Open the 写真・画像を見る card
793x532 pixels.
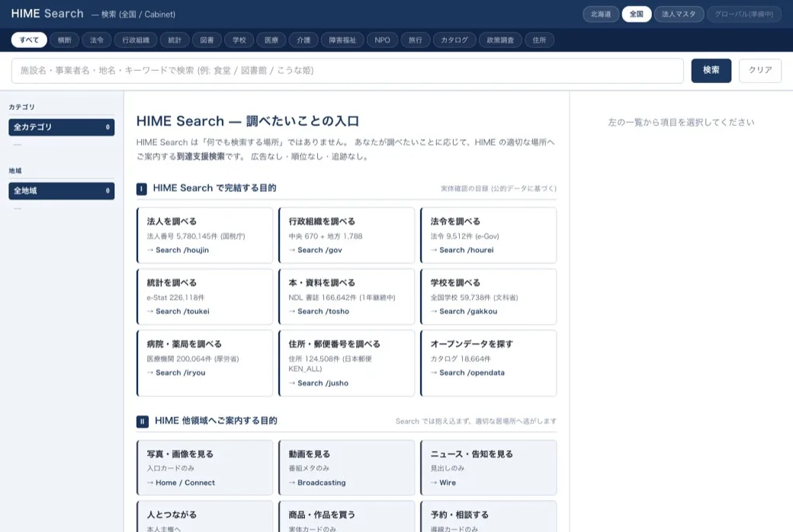pyautogui.click(x=204, y=468)
